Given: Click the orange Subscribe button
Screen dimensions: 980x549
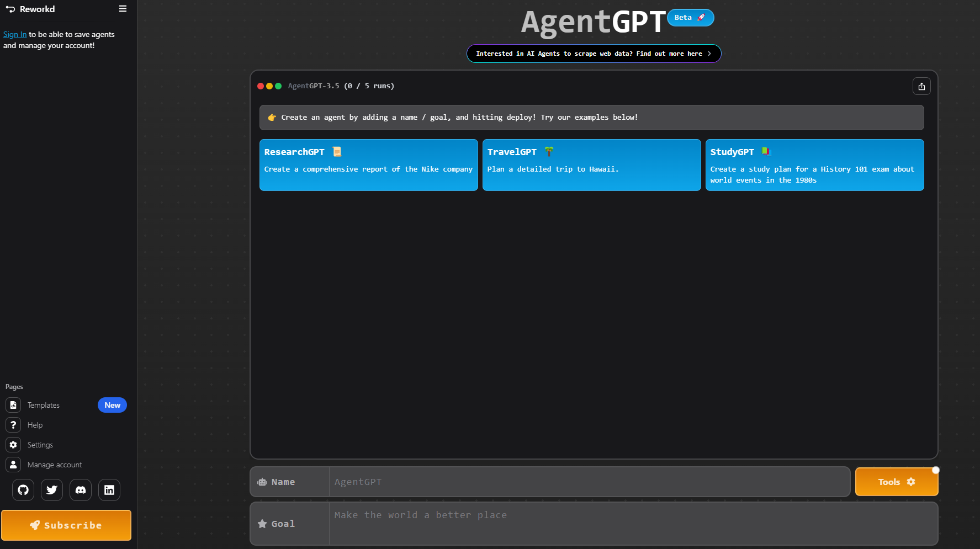Looking at the screenshot, I should coord(66,525).
